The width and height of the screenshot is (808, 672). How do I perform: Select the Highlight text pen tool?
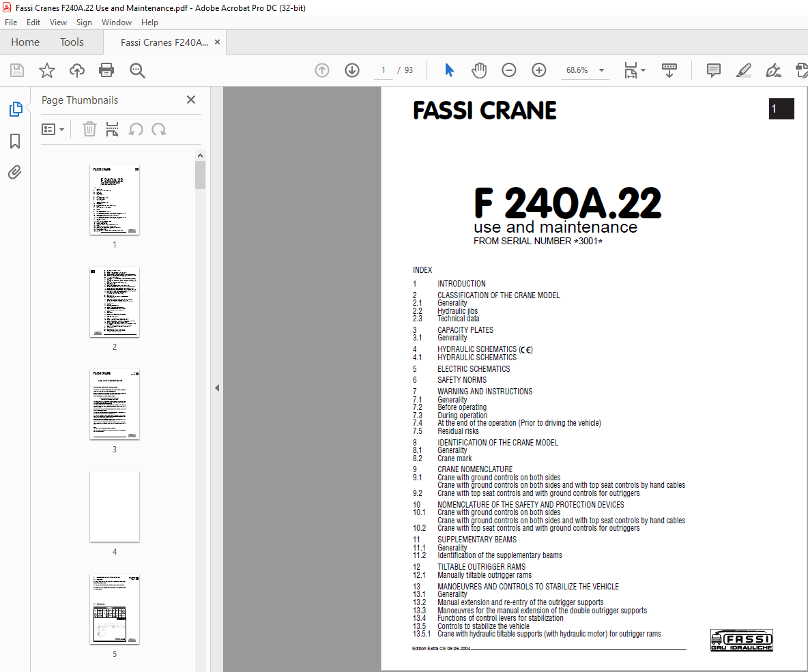743,70
